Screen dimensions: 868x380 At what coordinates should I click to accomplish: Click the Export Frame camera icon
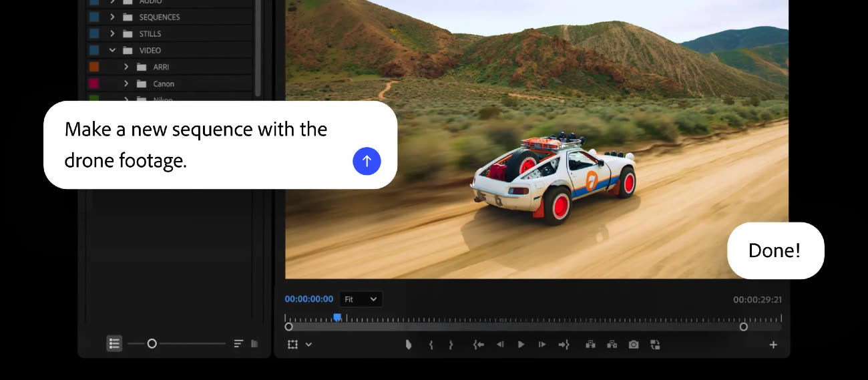pyautogui.click(x=634, y=345)
